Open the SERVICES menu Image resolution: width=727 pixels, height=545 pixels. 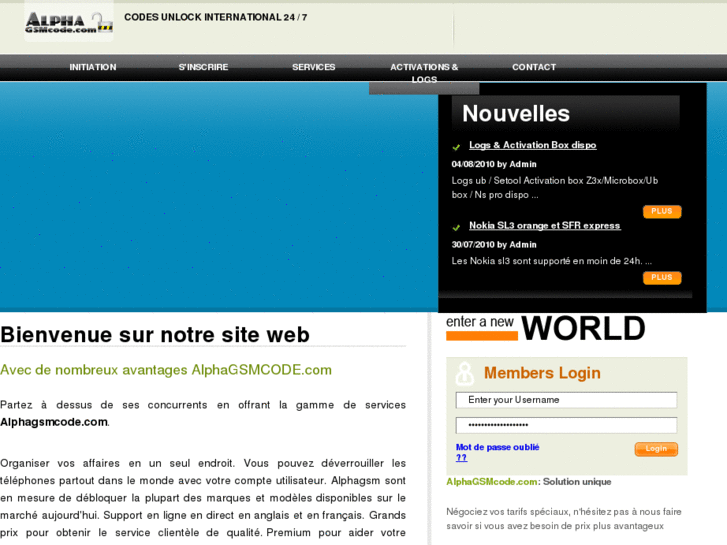[x=313, y=67]
